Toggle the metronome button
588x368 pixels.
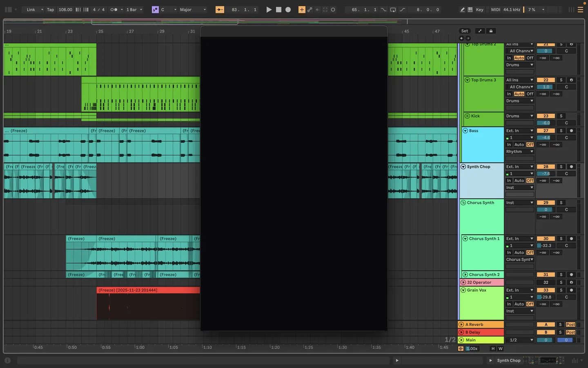pyautogui.click(x=114, y=9)
